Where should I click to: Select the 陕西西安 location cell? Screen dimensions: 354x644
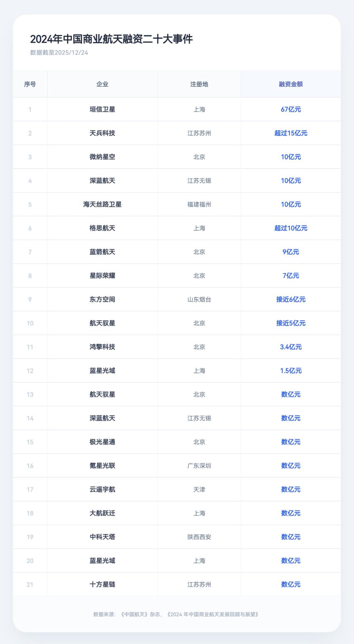point(199,537)
